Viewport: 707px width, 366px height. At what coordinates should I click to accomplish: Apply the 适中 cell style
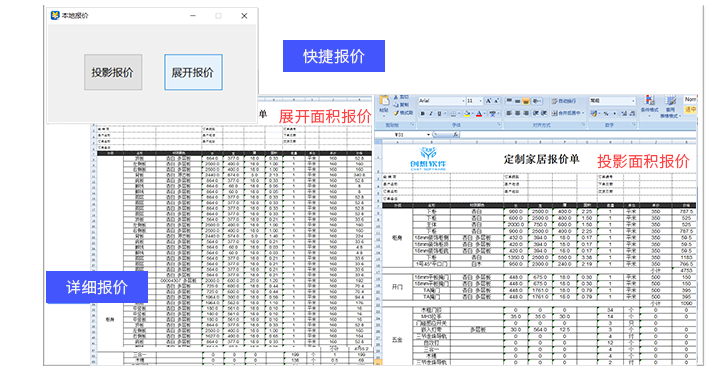click(690, 110)
